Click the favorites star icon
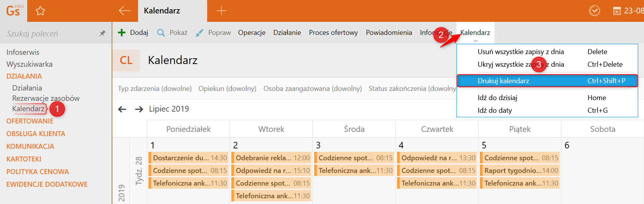This screenshot has height=204, width=644. (x=40, y=11)
